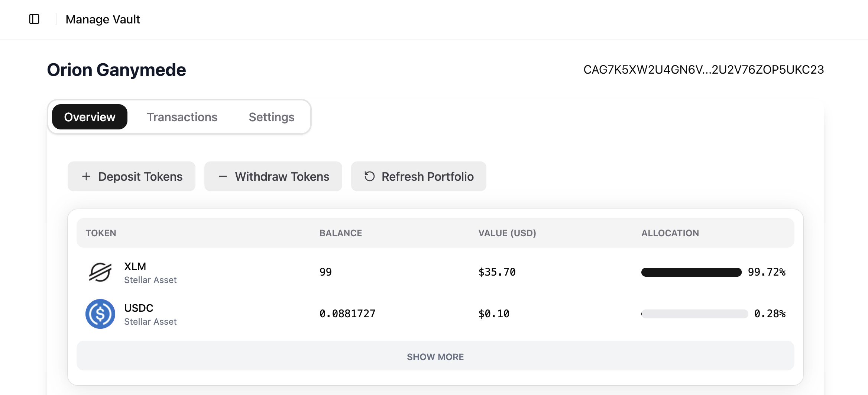The width and height of the screenshot is (868, 395).
Task: Click the XLM balance value 99
Action: click(x=325, y=272)
